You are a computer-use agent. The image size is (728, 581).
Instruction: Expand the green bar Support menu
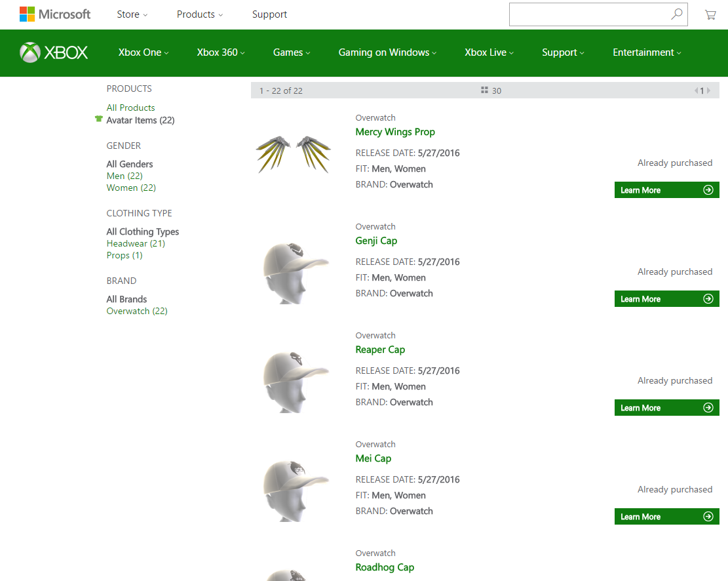(563, 52)
